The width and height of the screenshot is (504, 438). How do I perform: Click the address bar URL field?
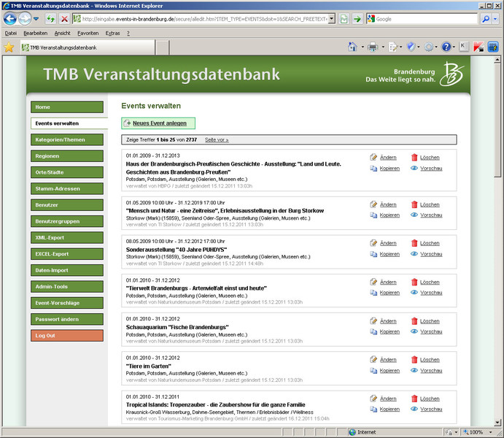(x=204, y=19)
